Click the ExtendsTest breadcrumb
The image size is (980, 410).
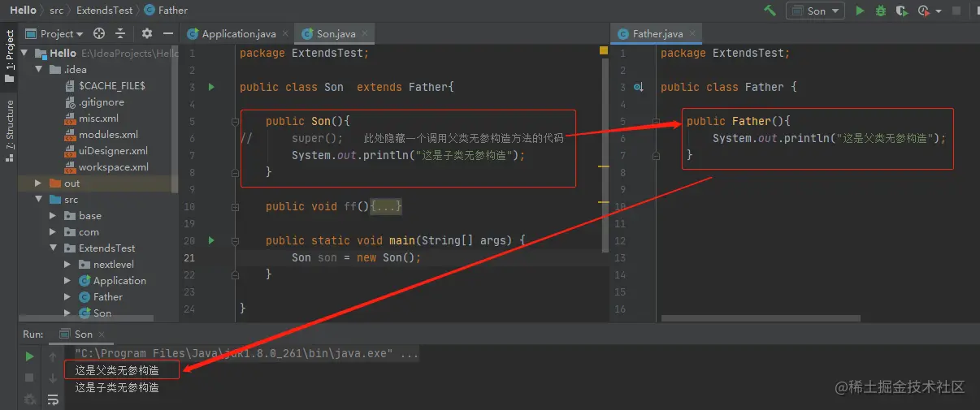point(106,11)
